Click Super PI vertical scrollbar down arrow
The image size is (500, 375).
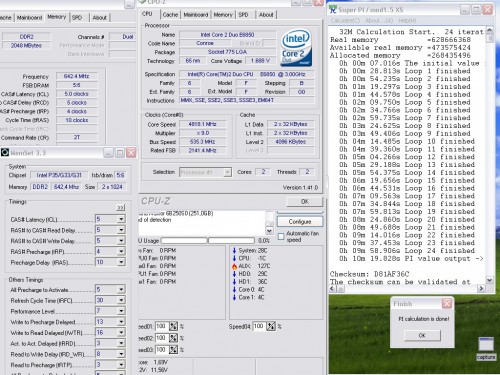click(x=489, y=280)
